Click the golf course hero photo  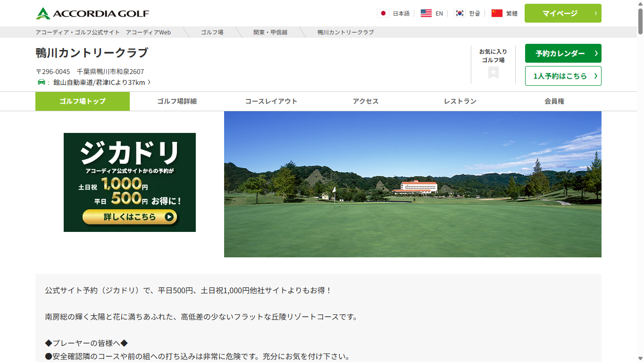(x=413, y=184)
